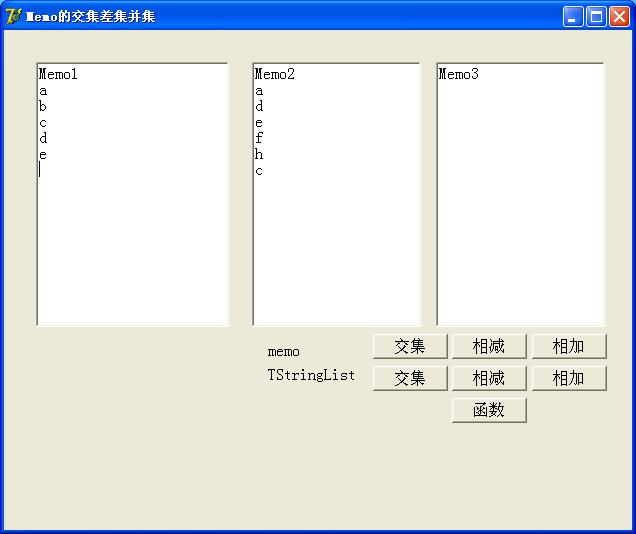Click line 'h' in Memo2
The width and height of the screenshot is (636, 534).
pos(259,154)
